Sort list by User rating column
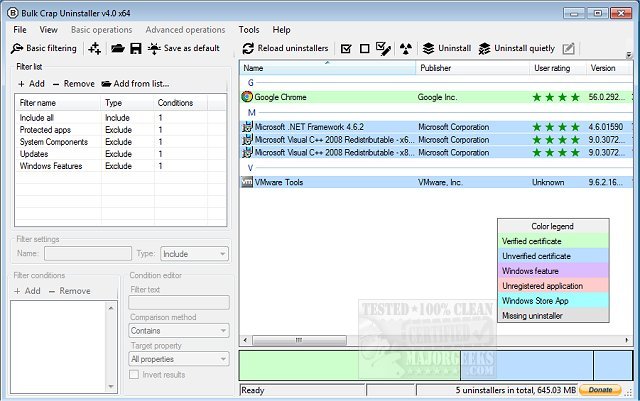This screenshot has height=401, width=640. 558,68
